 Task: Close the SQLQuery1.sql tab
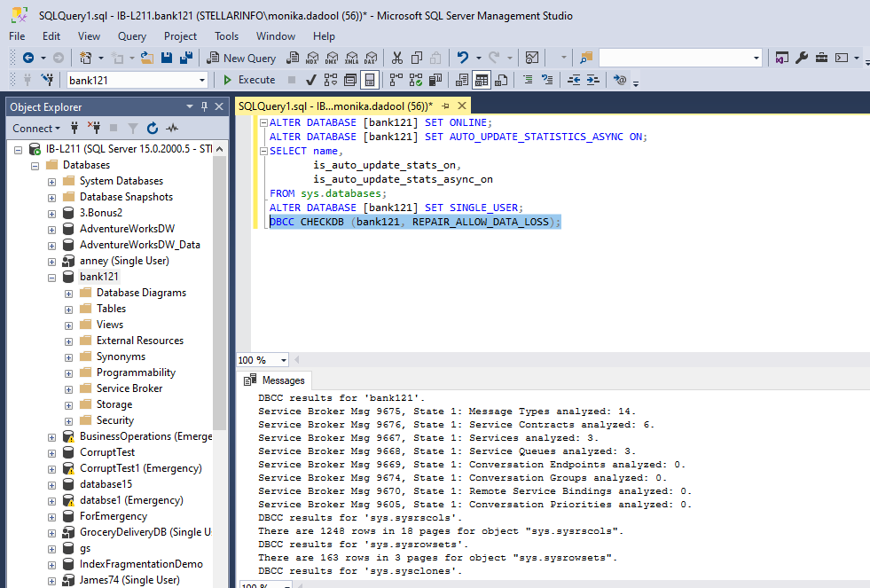[x=462, y=106]
